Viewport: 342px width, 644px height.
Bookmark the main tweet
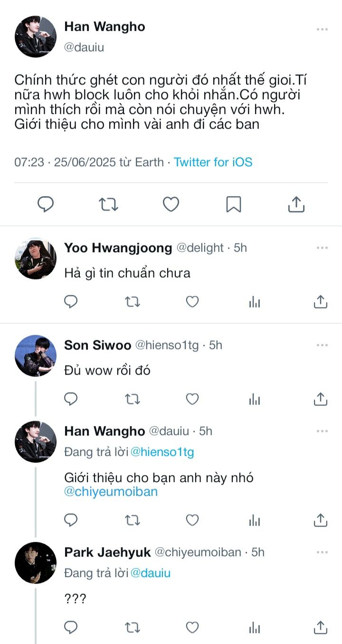233,204
